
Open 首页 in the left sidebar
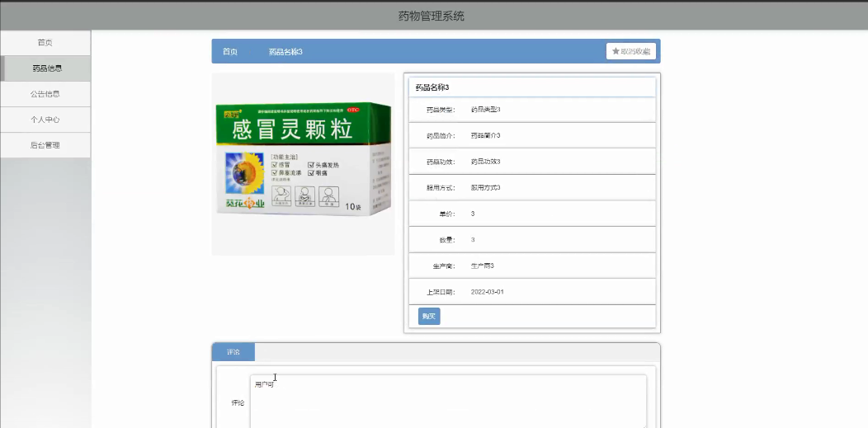point(45,43)
